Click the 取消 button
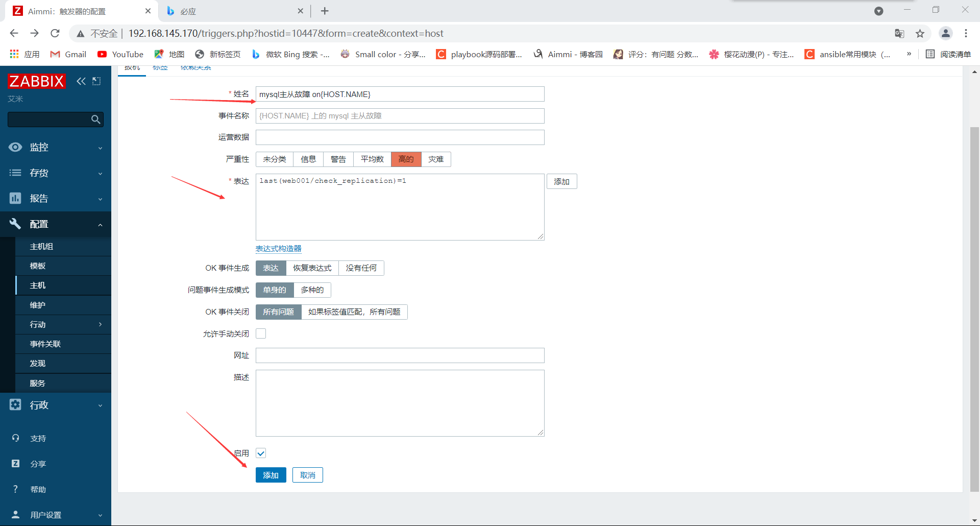 (308, 475)
